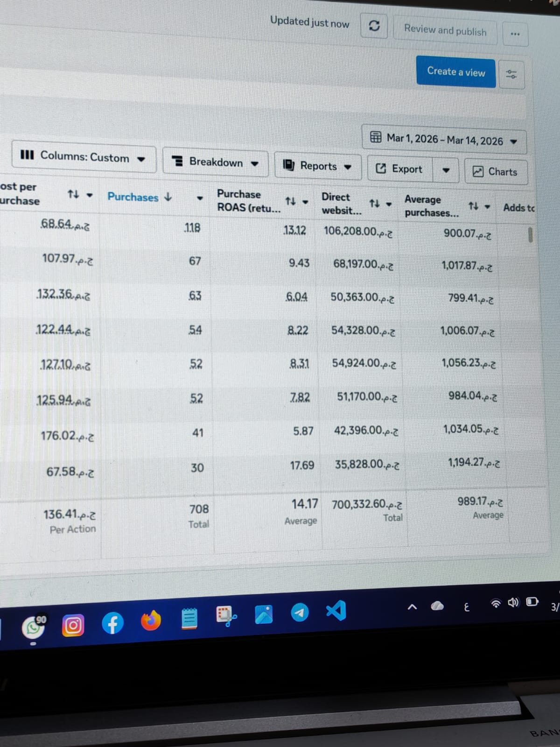Click the 106,208.00 website value
The width and height of the screenshot is (560, 747).
(358, 232)
